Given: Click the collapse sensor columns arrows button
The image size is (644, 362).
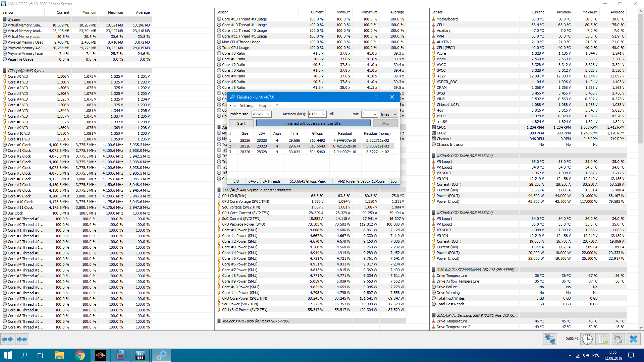Looking at the screenshot, I should [x=22, y=339].
